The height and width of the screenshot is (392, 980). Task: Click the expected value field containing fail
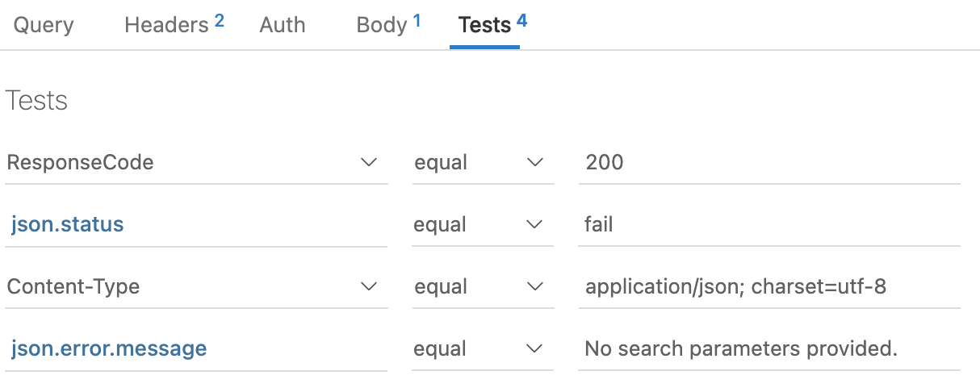[767, 224]
